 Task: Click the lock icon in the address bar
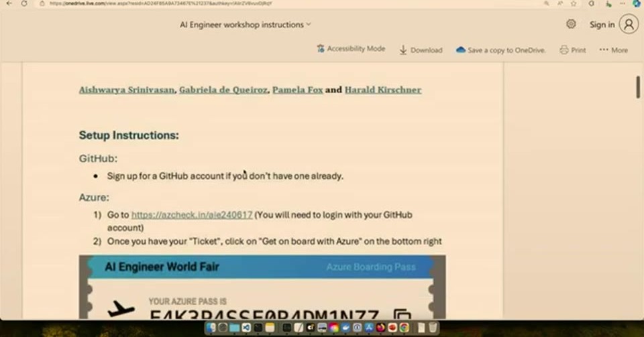click(42, 3)
